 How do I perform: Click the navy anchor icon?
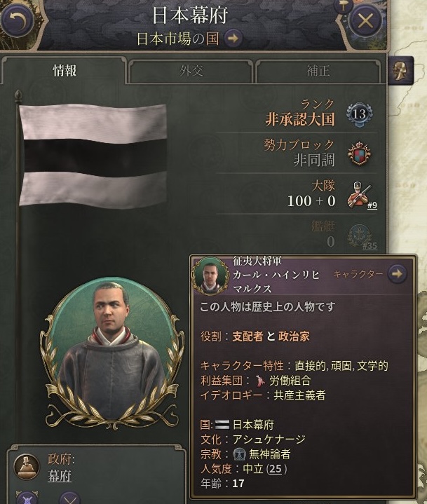[360, 236]
